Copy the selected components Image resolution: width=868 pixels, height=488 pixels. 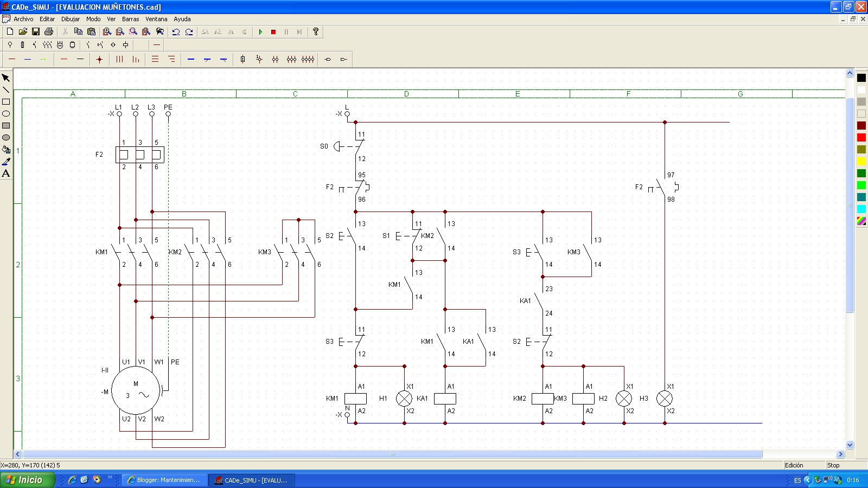pyautogui.click(x=78, y=32)
